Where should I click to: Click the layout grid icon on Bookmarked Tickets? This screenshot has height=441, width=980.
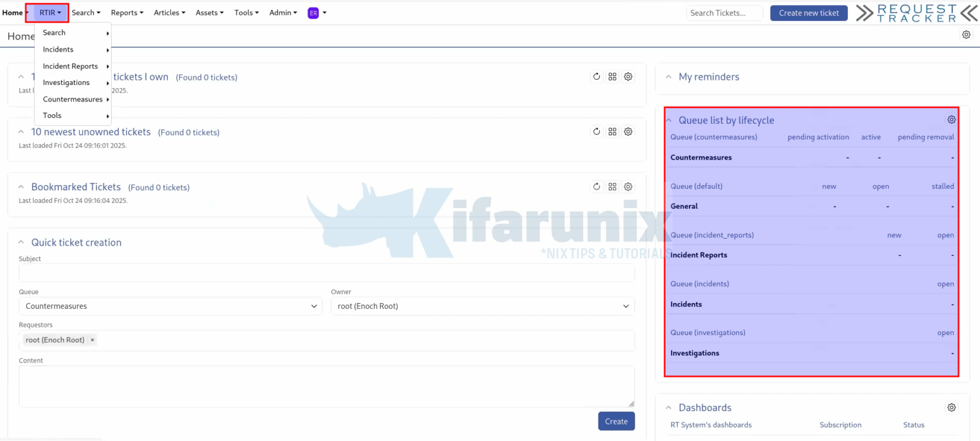(x=612, y=186)
